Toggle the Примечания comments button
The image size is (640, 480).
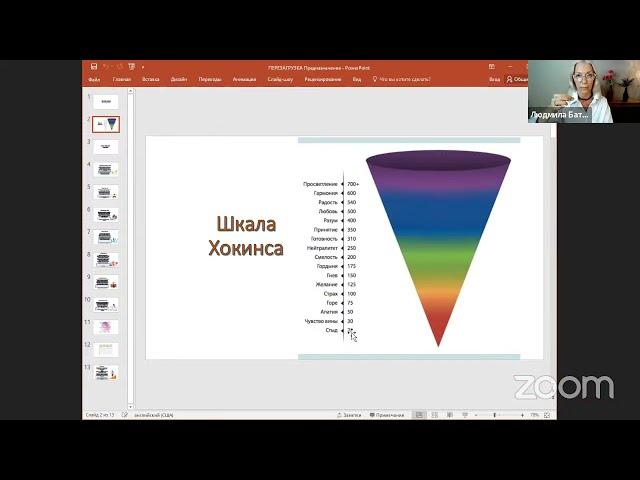[387, 415]
